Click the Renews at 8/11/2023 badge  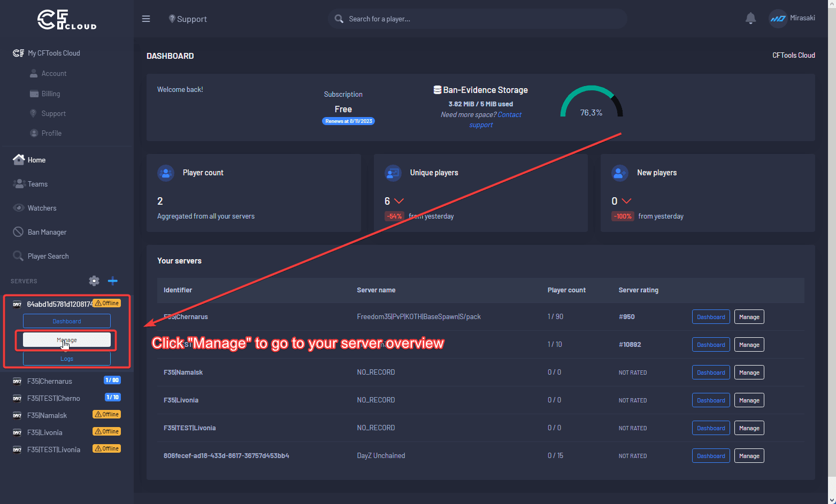coord(348,121)
